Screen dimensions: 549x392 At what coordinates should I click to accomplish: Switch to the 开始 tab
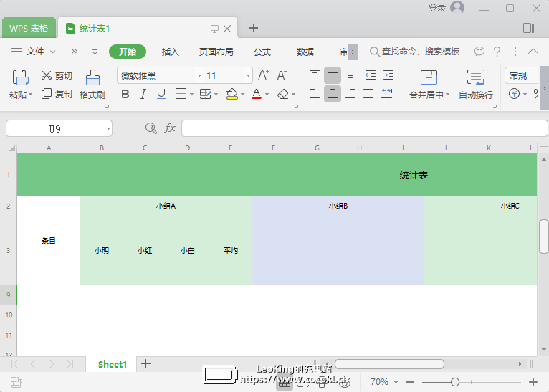pos(128,52)
